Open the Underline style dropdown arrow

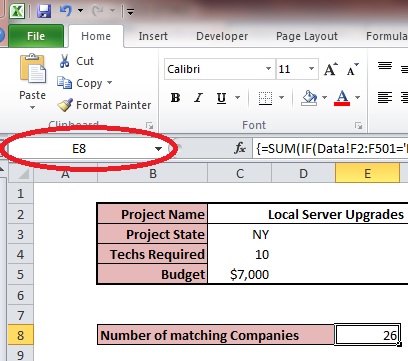pos(237,98)
